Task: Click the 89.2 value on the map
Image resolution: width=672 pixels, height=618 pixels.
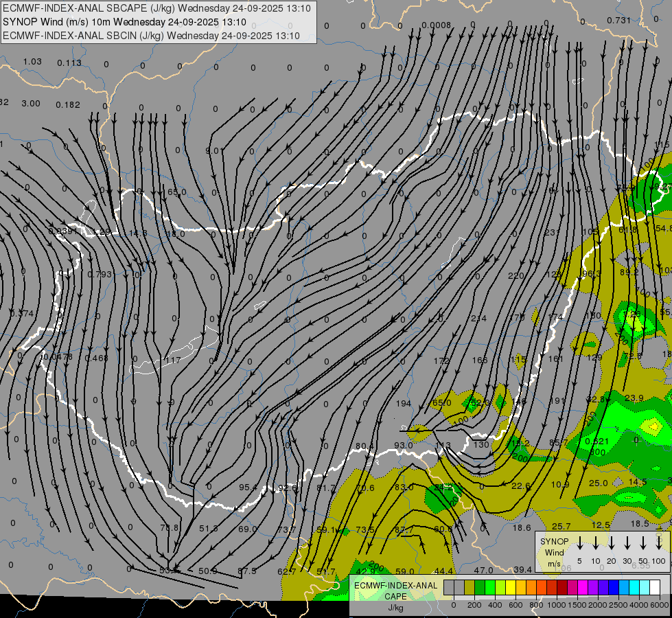Action: pos(629,272)
